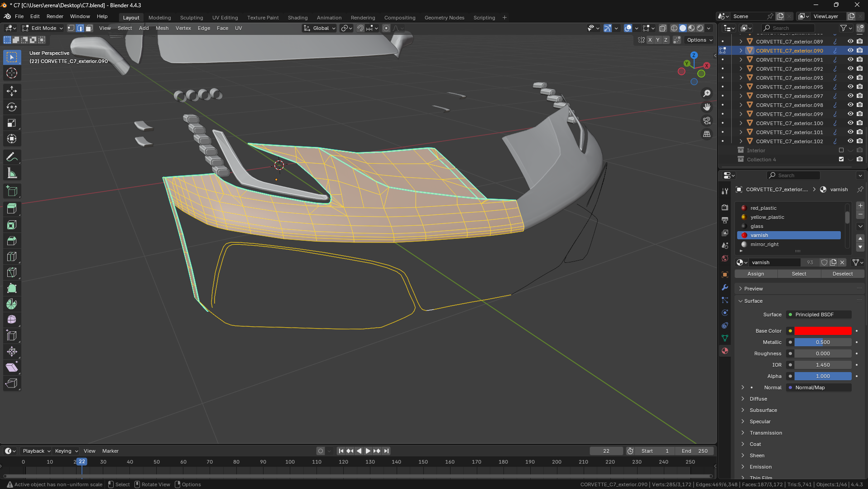
Task: Select the Measure tool
Action: (x=12, y=173)
